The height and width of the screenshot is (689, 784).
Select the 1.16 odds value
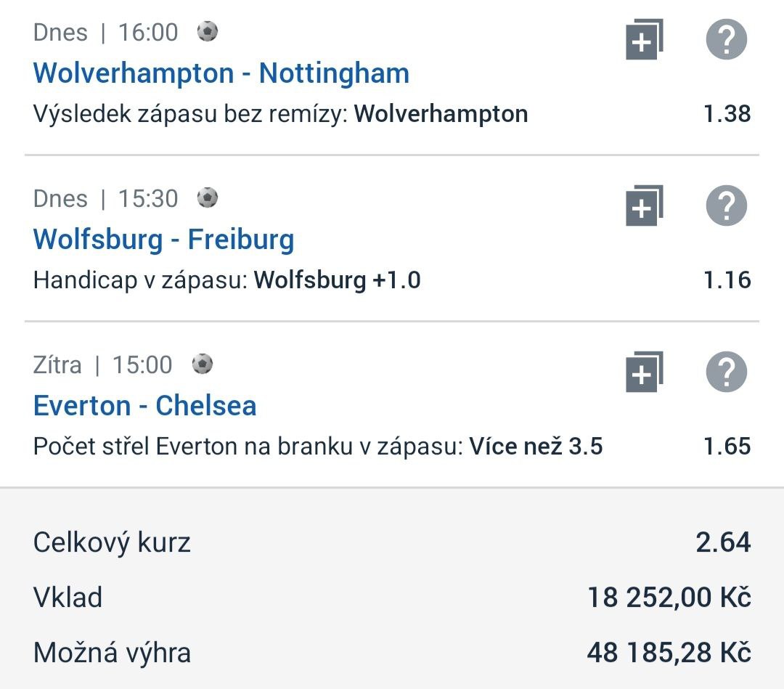727,280
